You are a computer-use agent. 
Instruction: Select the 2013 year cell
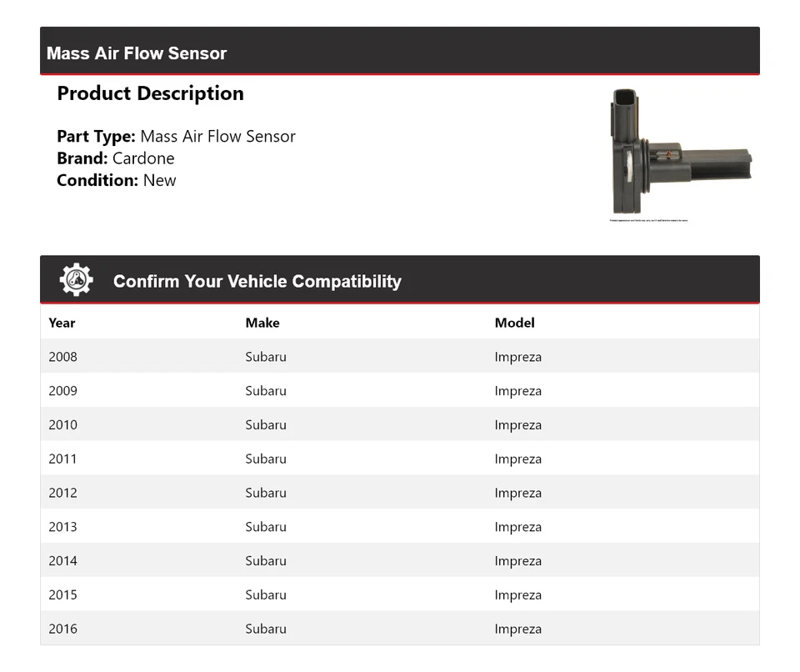tap(62, 527)
